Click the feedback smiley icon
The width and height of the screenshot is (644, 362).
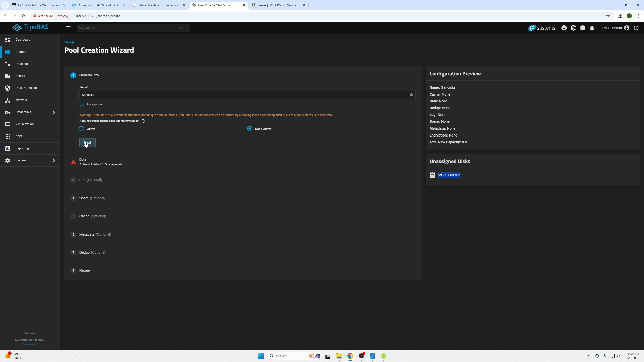click(564, 28)
